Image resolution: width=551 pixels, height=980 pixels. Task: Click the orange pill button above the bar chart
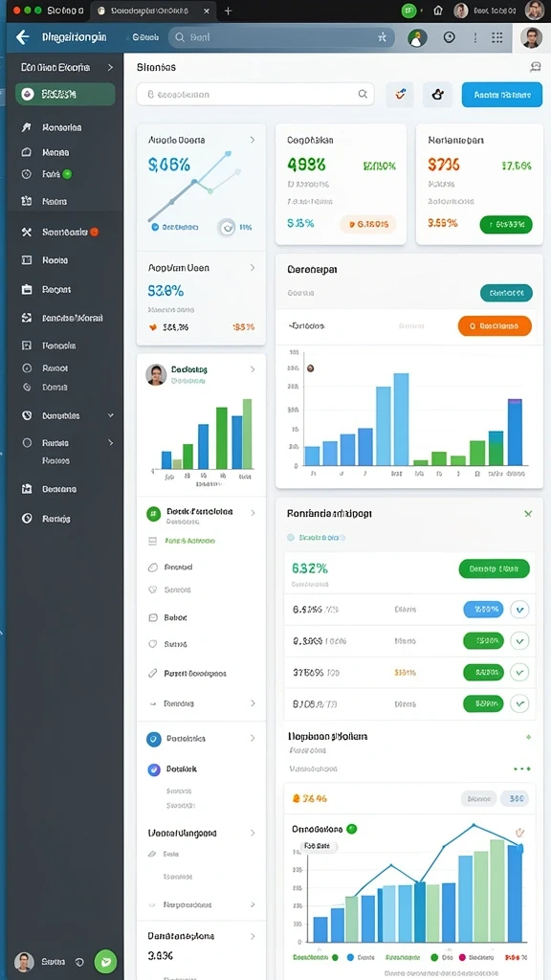coord(495,325)
